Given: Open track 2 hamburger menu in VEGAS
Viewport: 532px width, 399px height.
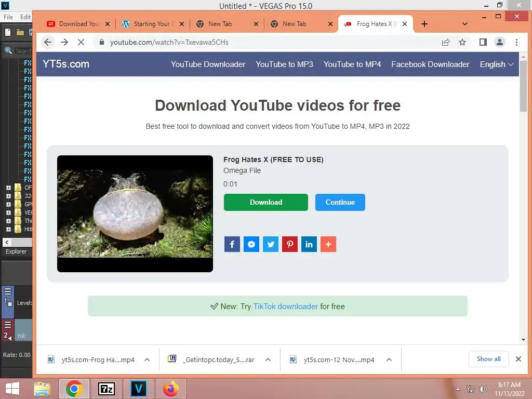Looking at the screenshot, I should 8,325.
